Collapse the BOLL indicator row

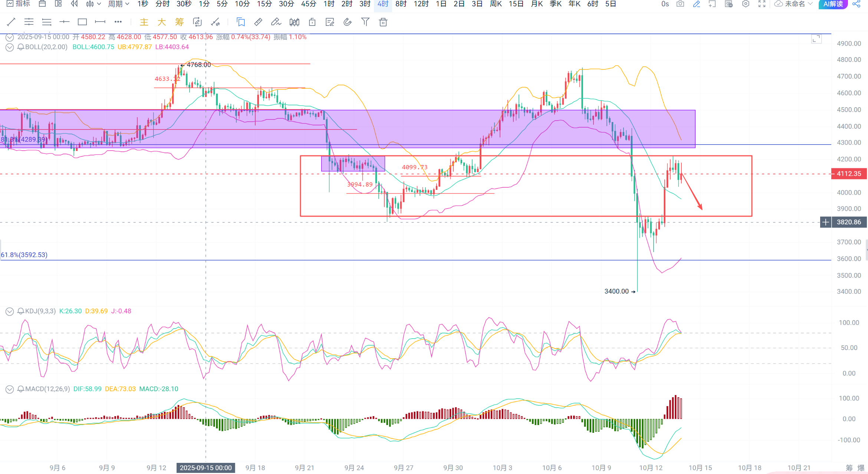(10, 47)
